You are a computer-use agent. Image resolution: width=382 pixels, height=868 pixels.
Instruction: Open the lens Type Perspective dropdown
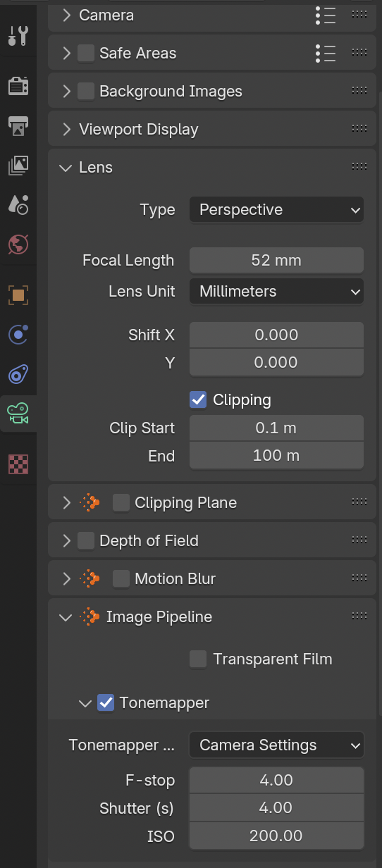276,210
